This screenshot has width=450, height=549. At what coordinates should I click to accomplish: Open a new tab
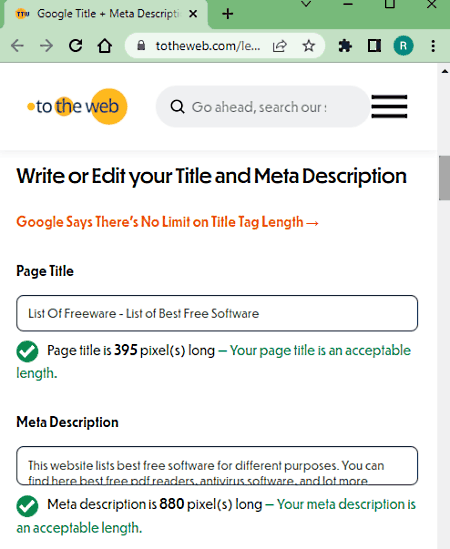point(228,14)
